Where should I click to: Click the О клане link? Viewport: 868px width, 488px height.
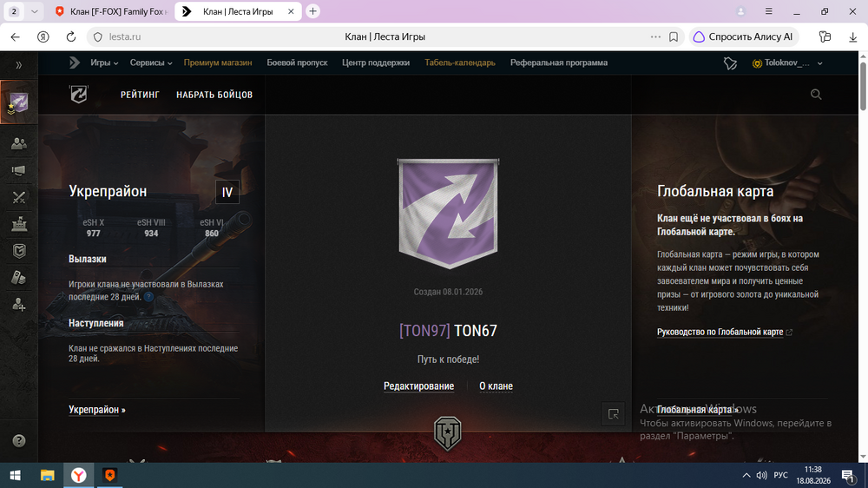pos(496,386)
